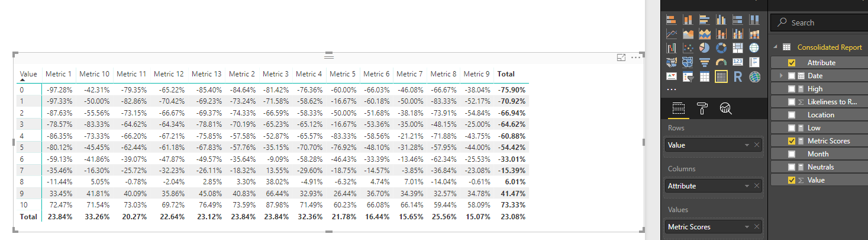
Task: Uncheck the Value field checkbox
Action: [792, 180]
